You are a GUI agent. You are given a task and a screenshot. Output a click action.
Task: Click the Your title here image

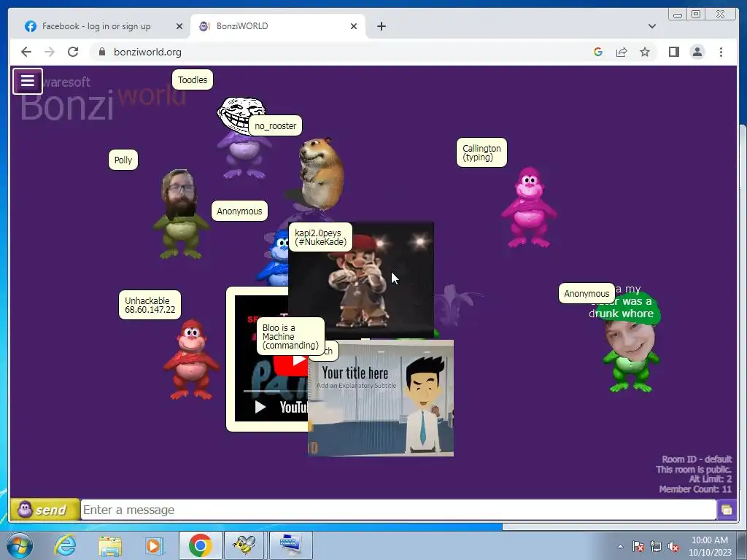[x=381, y=398]
